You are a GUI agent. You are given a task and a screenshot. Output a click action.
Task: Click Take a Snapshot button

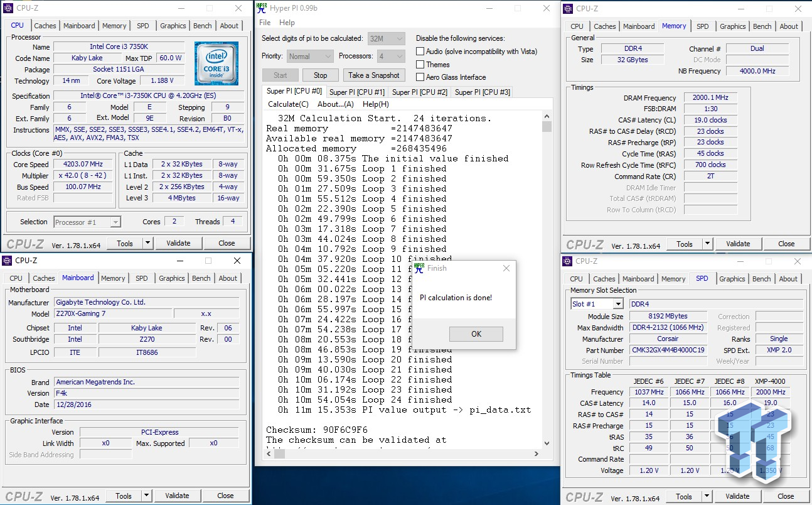tap(373, 75)
